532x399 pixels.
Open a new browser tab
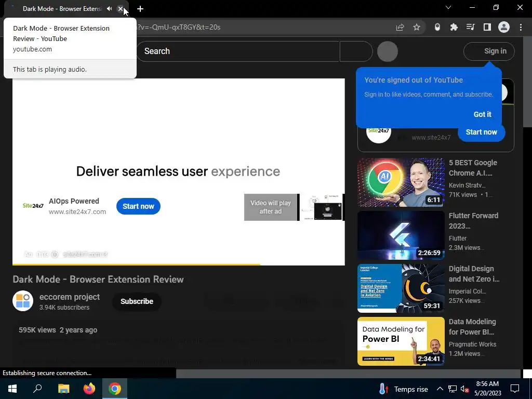[x=140, y=9]
